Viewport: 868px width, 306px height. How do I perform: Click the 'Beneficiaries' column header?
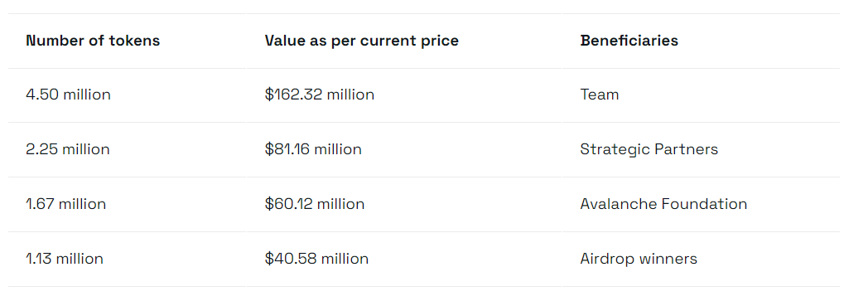(x=629, y=41)
